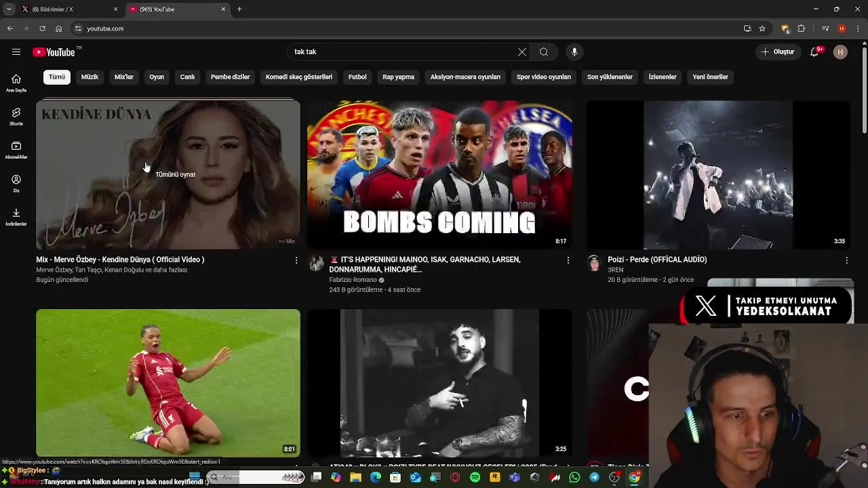Open the BOMBS COMING video thumbnail
The width and height of the screenshot is (868, 488).
pos(439,175)
